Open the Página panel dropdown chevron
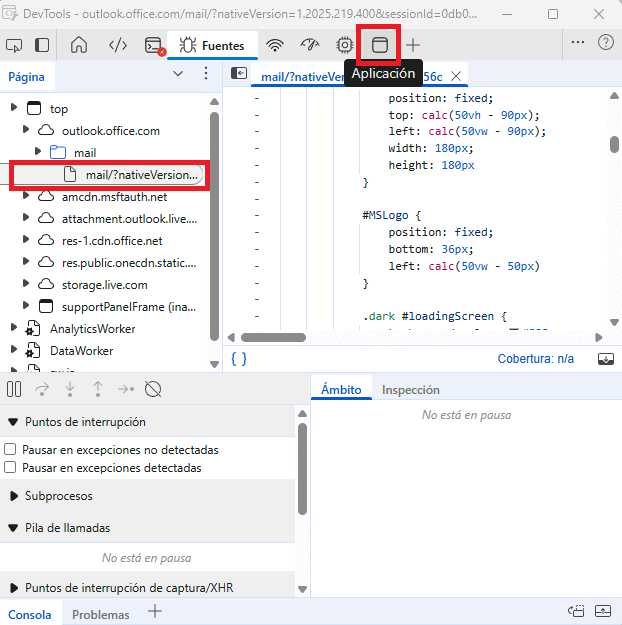 [x=178, y=73]
